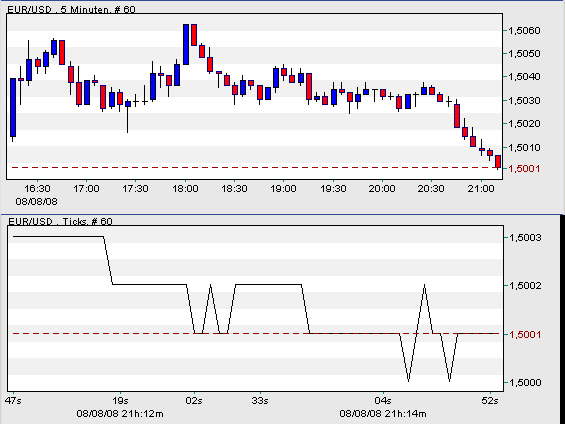
Task: Select the first tall blue candle before 16:30
Action: 13,107
